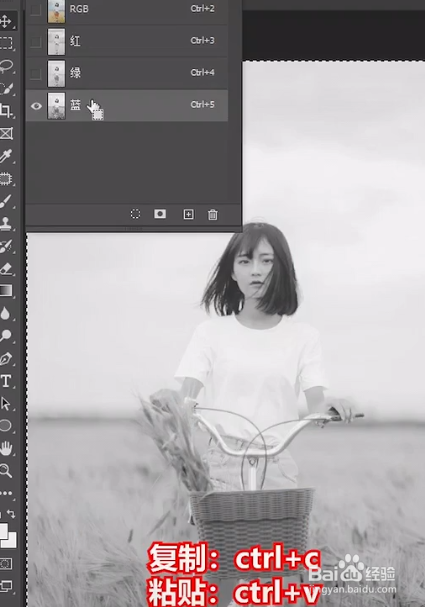This screenshot has width=425, height=607.
Task: Click the RGB channel thumbnail
Action: pos(56,11)
